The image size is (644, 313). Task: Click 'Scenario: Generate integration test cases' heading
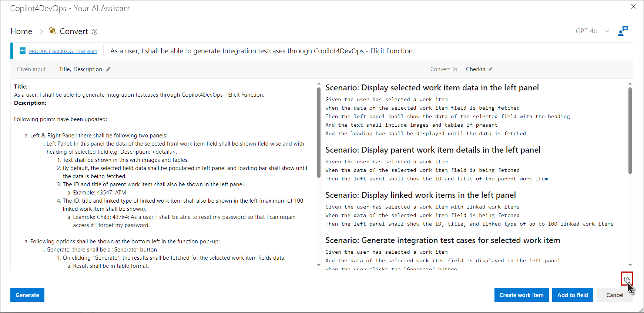pyautogui.click(x=443, y=240)
